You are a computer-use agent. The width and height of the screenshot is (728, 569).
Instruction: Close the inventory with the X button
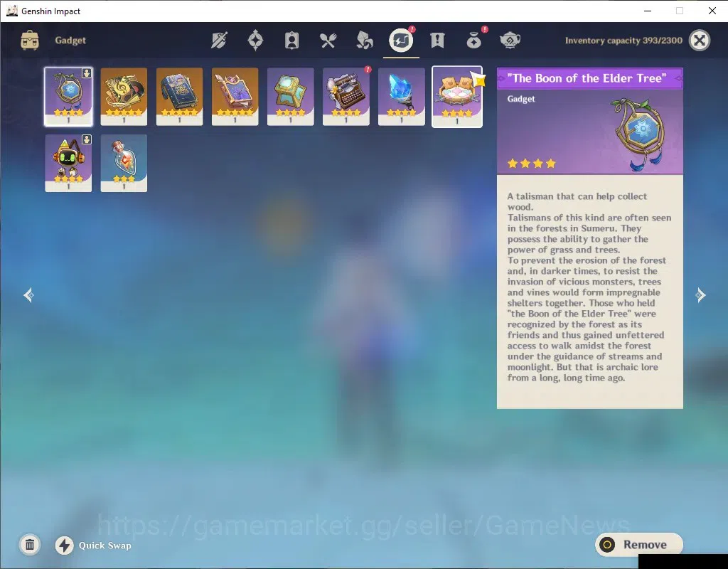coord(700,41)
